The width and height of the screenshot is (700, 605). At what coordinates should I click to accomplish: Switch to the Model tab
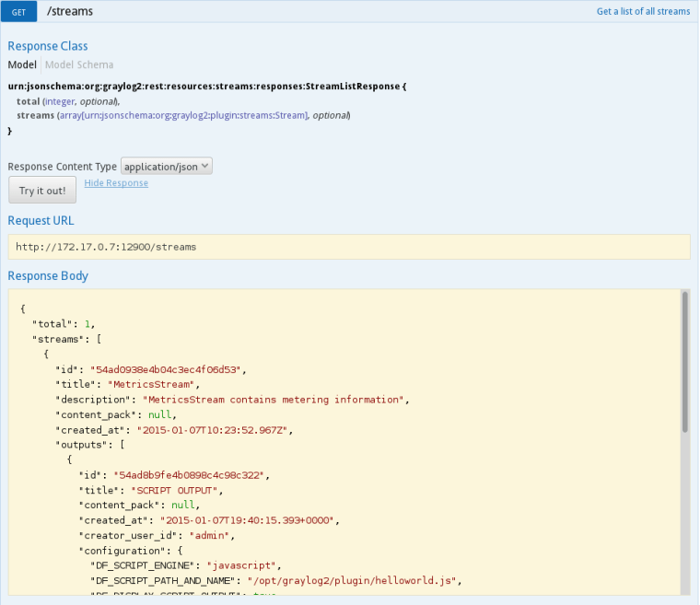(x=22, y=64)
